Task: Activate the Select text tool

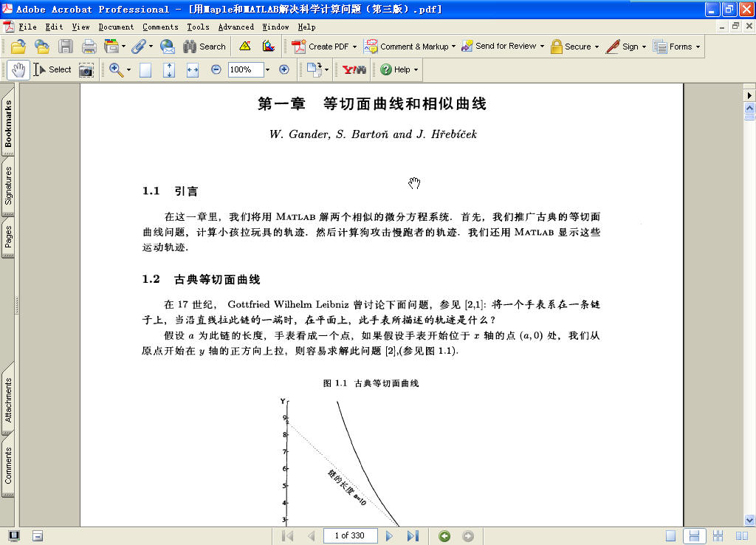Action: pos(52,70)
